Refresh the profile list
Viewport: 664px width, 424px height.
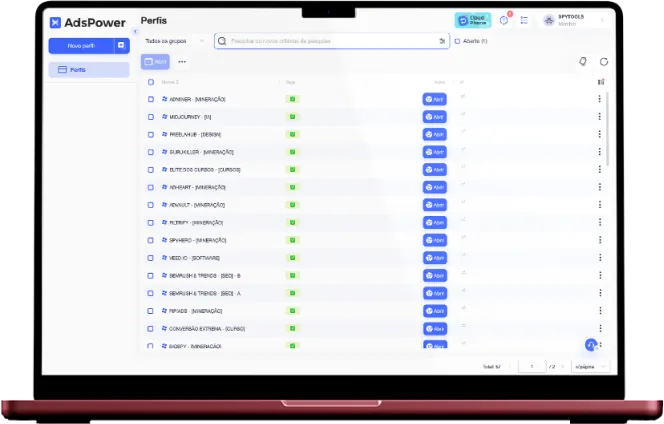click(604, 62)
